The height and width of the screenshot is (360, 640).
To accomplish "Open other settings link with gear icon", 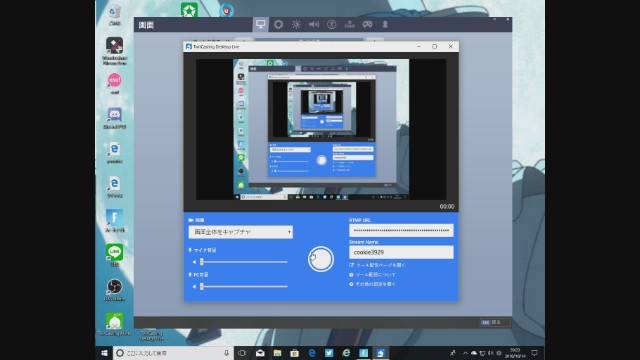I will coord(372,284).
